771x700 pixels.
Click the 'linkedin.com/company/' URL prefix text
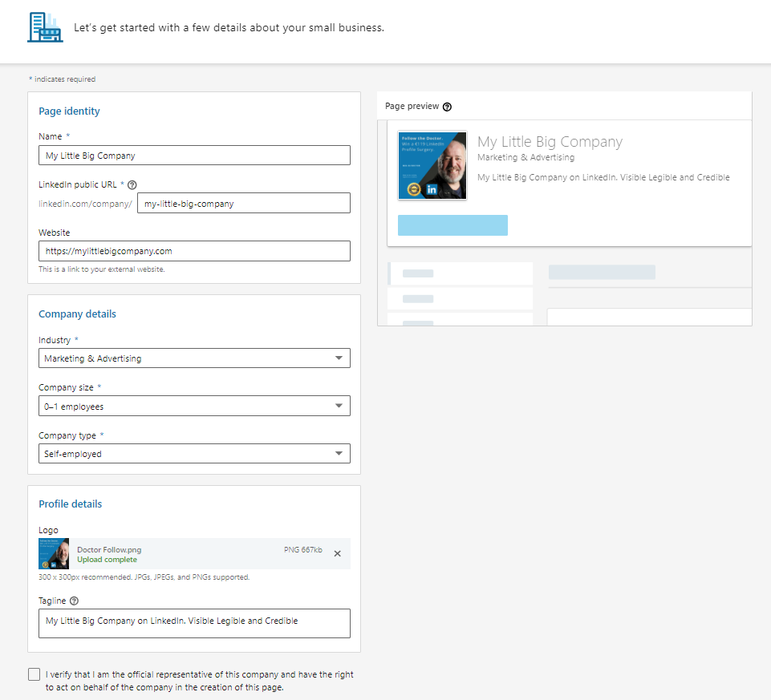pos(85,204)
